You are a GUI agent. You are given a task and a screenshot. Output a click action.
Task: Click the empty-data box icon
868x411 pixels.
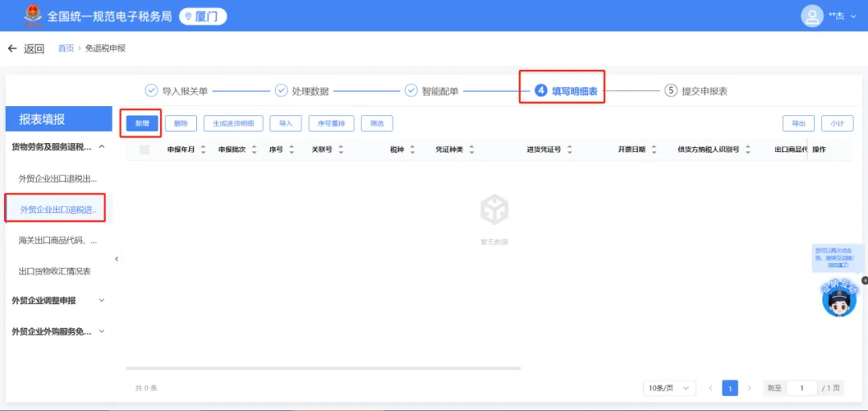pos(494,209)
